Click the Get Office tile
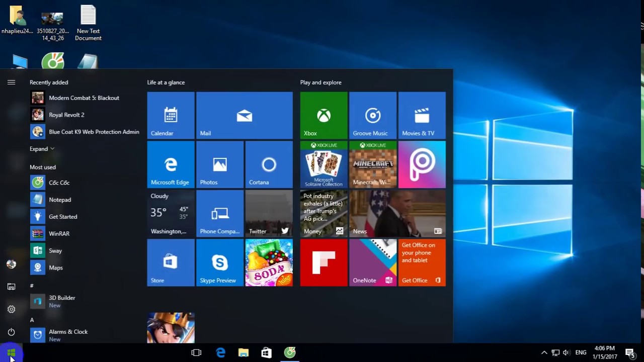Image resolution: width=644 pixels, height=362 pixels. (x=422, y=262)
